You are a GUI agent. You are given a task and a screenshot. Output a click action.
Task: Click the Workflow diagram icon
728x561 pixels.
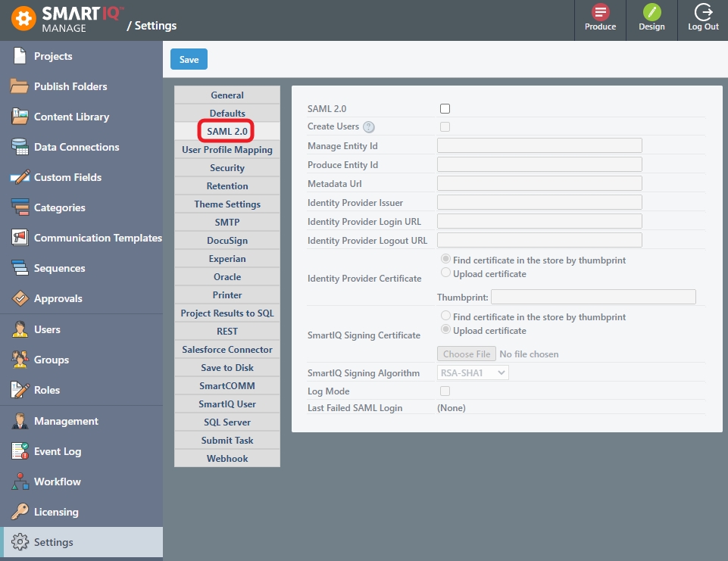20,482
